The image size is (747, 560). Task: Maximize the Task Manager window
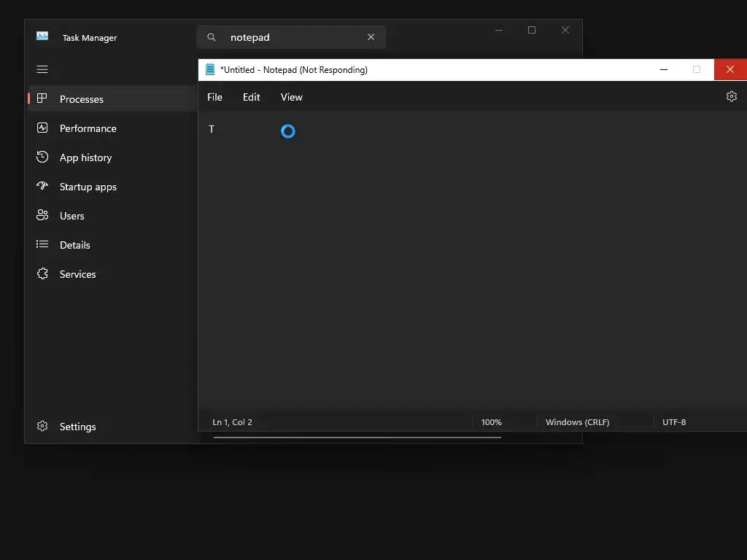(532, 30)
